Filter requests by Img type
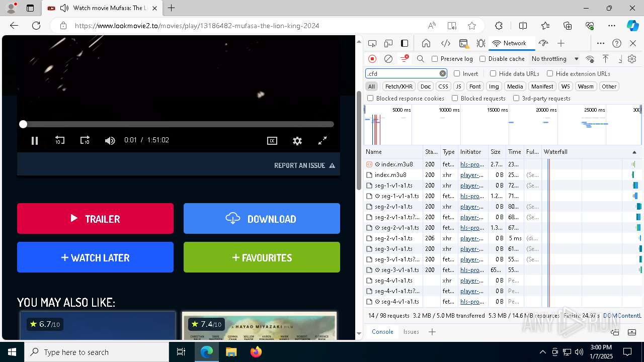This screenshot has width=644, height=362. 494,86
